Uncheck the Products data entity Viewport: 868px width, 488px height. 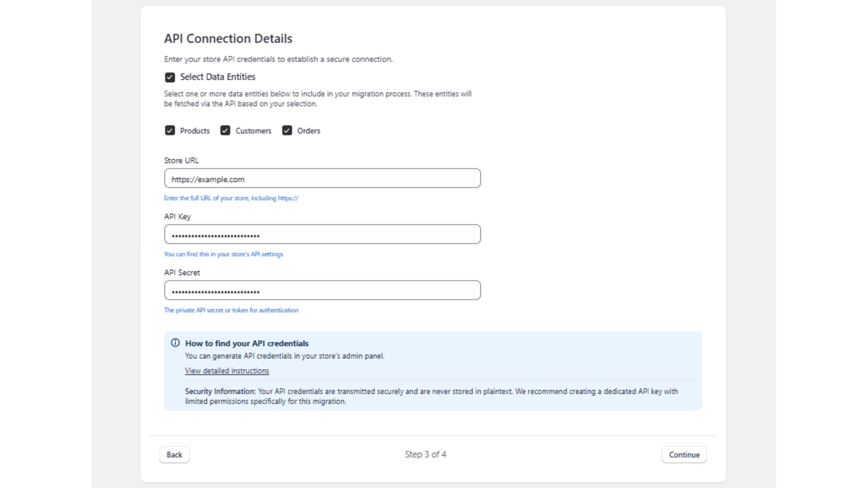coord(170,130)
